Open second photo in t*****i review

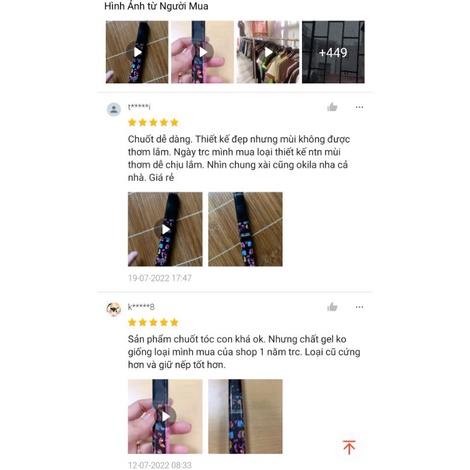pos(245,229)
